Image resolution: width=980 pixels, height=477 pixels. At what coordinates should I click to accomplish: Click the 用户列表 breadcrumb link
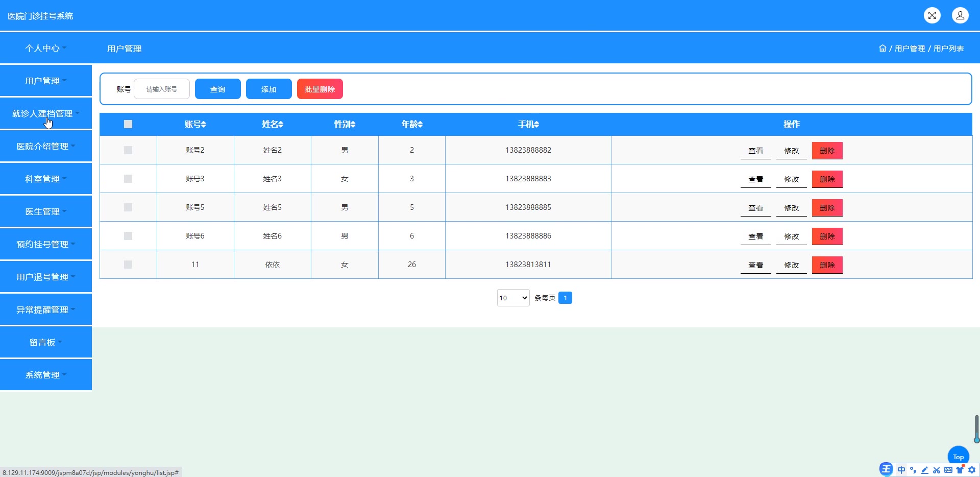pos(948,49)
